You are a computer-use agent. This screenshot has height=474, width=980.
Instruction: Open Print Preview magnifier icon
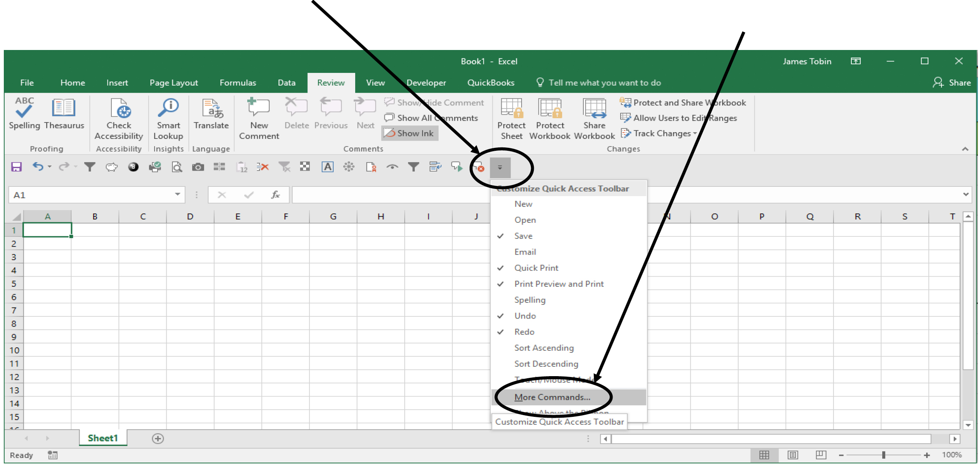[x=177, y=167]
